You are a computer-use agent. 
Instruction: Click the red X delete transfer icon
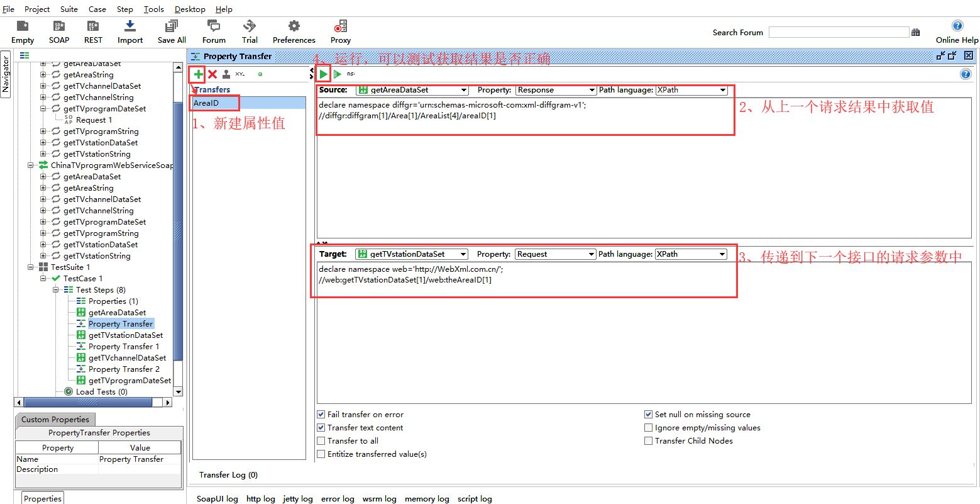tap(212, 74)
